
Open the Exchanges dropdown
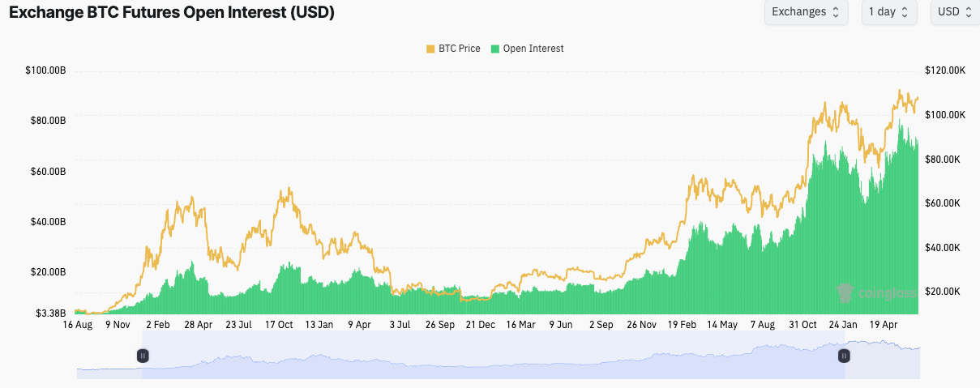point(805,12)
